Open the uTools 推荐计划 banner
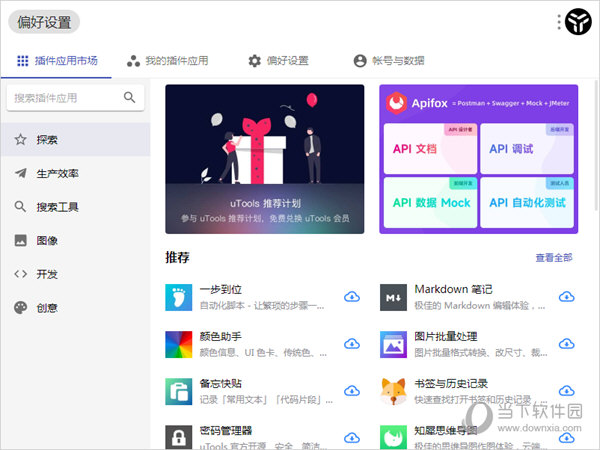Viewport: 600px width, 450px height. point(264,158)
